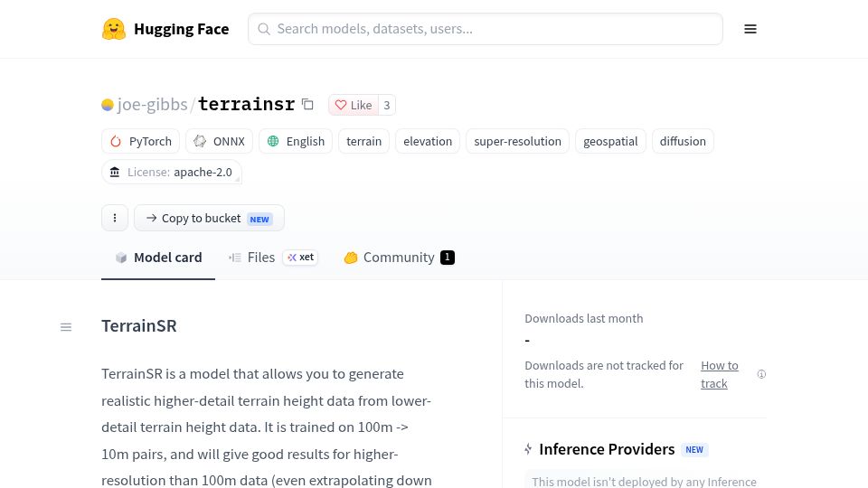This screenshot has height=488, width=868.
Task: Click Copy to bucket button
Action: (209, 218)
